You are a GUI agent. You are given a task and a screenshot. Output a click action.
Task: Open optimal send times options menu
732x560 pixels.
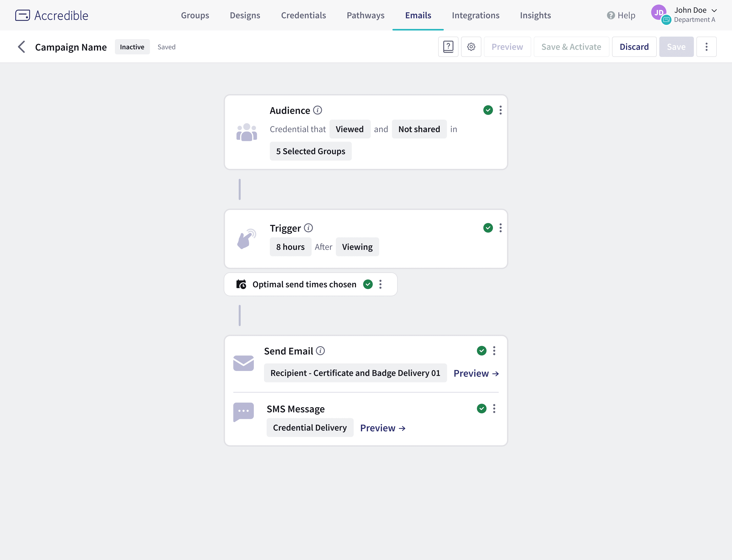(x=380, y=284)
